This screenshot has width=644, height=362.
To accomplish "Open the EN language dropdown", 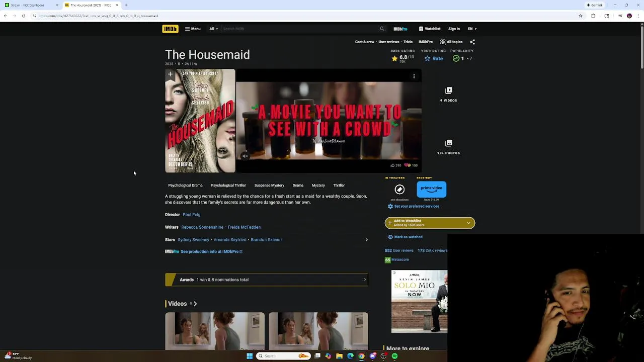I will tap(472, 29).
